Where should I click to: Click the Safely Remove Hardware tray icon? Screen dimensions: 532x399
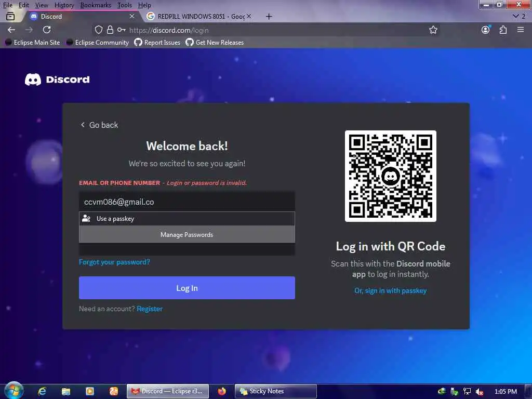pos(454,392)
